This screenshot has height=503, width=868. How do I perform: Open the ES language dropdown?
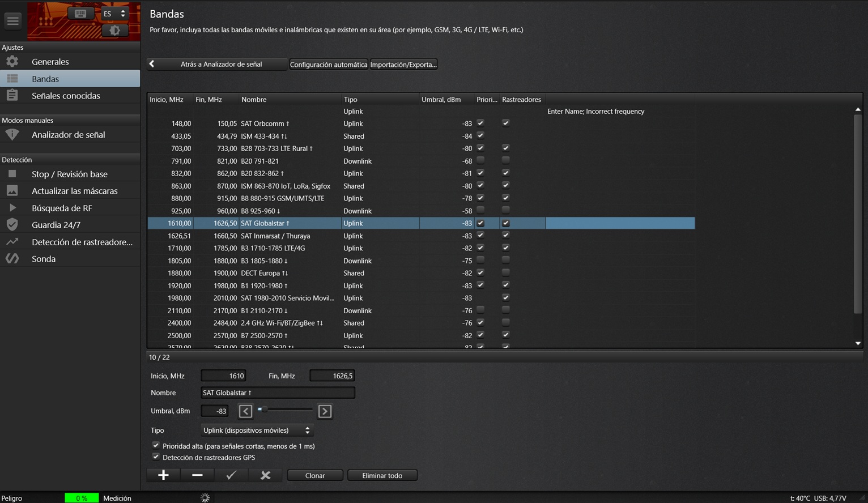pyautogui.click(x=114, y=14)
